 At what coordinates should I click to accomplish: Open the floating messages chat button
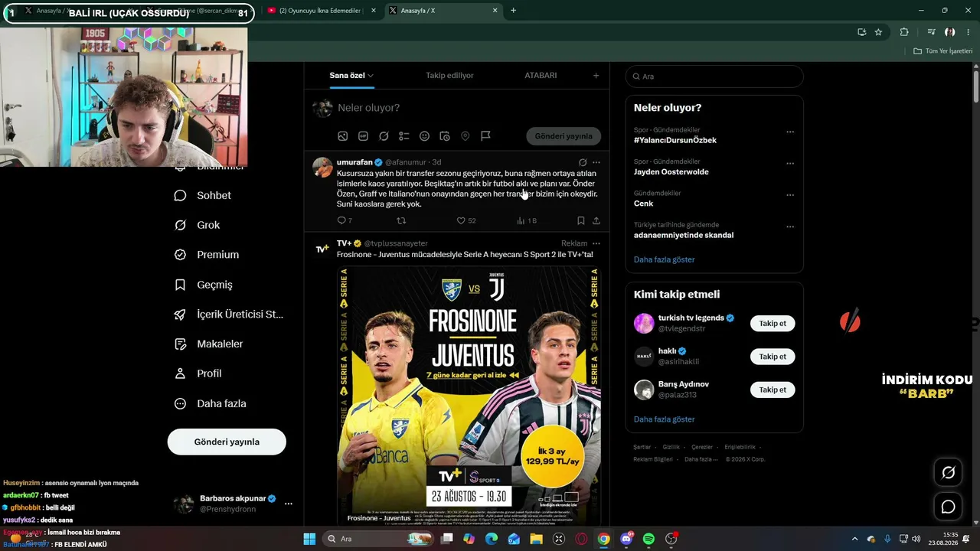pyautogui.click(x=948, y=507)
